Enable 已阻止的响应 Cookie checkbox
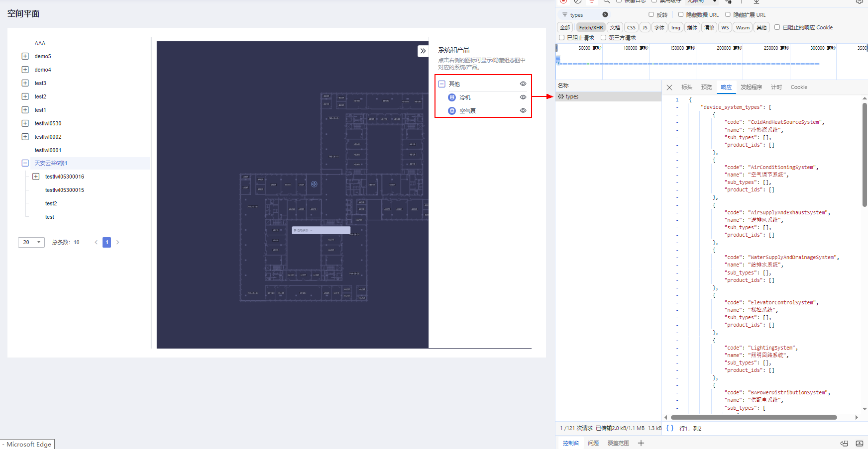 (x=777, y=27)
